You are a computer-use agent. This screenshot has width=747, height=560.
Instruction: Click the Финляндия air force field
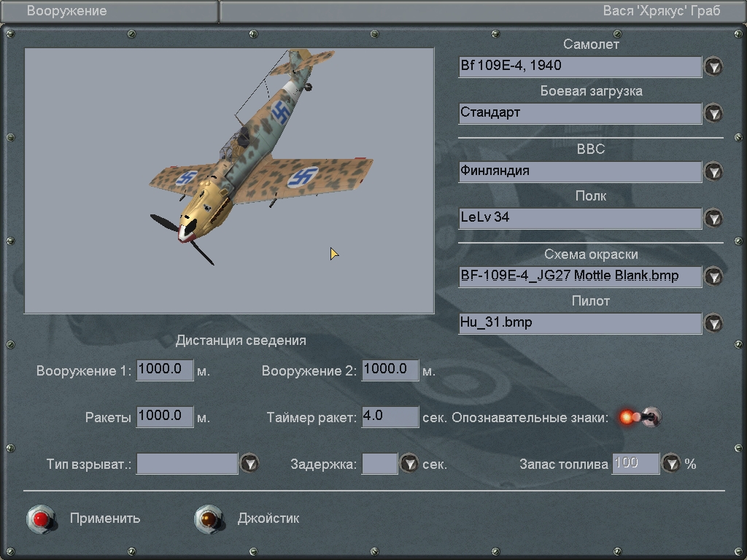click(x=580, y=171)
